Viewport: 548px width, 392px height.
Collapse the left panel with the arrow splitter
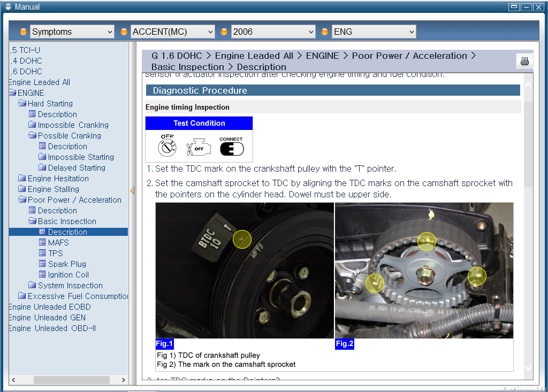pos(132,190)
